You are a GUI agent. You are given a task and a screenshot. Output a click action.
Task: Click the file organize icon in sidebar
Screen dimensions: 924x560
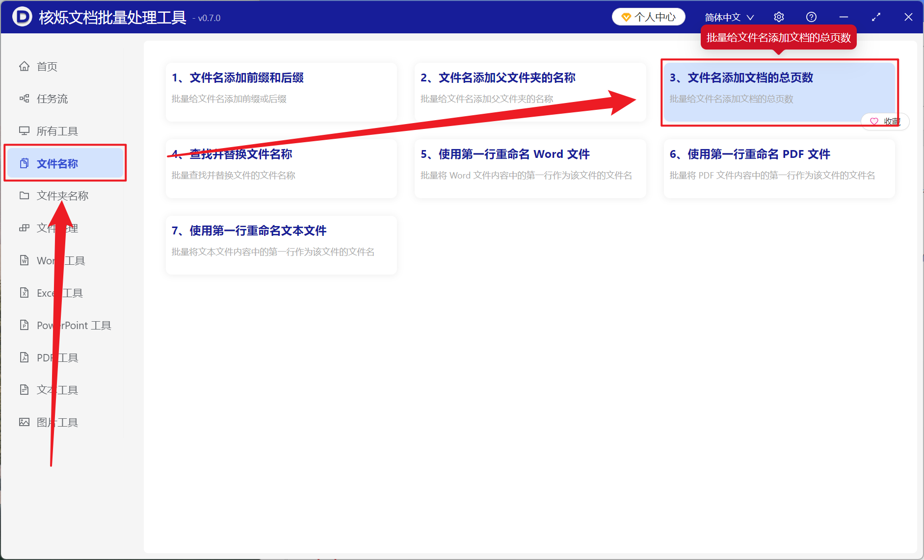(24, 228)
